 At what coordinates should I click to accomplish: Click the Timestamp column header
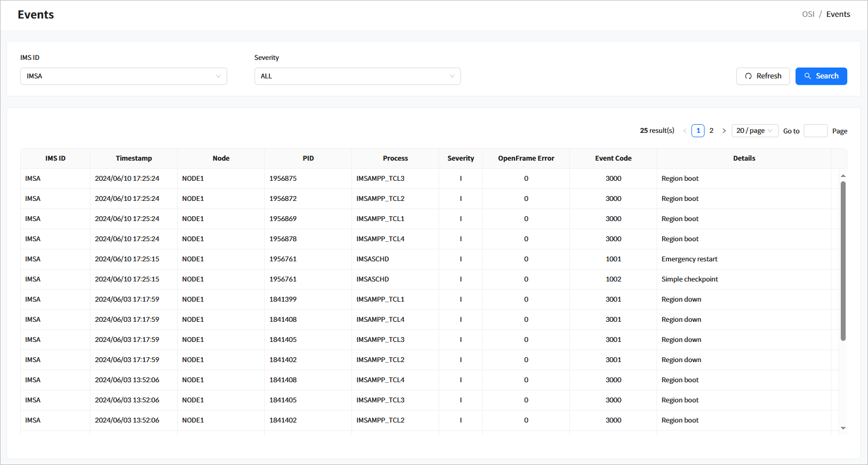[133, 158]
